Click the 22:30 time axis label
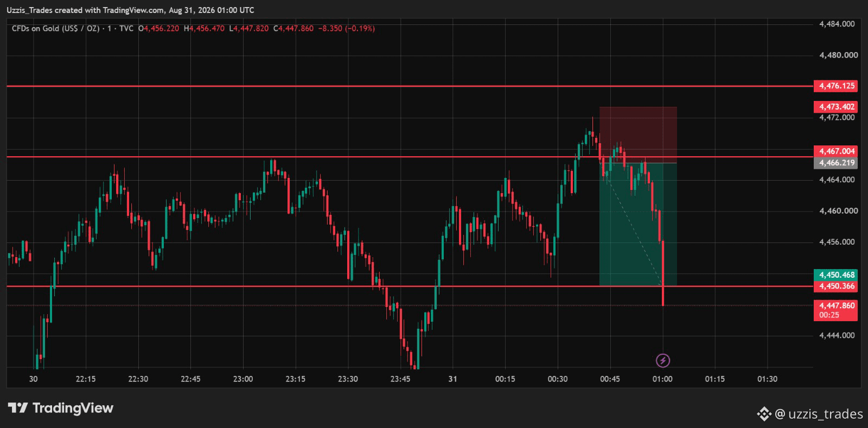The height and width of the screenshot is (428, 868). tap(138, 379)
